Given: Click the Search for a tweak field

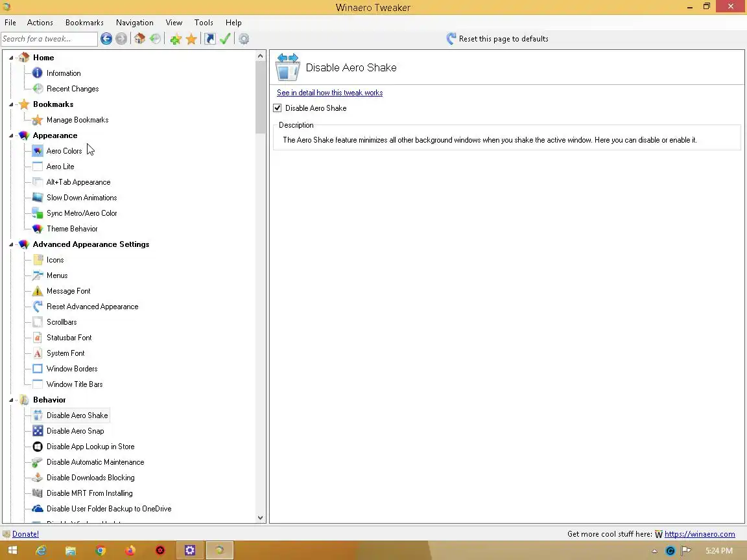Looking at the screenshot, I should coord(49,39).
